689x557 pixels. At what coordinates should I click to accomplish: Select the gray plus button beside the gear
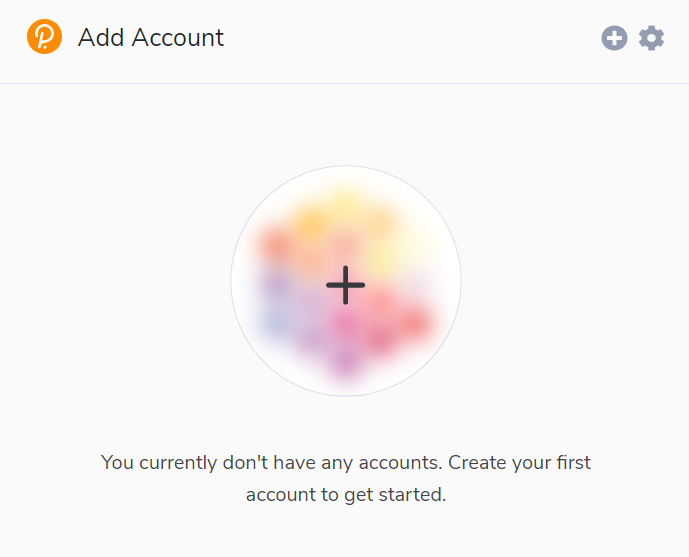[614, 38]
